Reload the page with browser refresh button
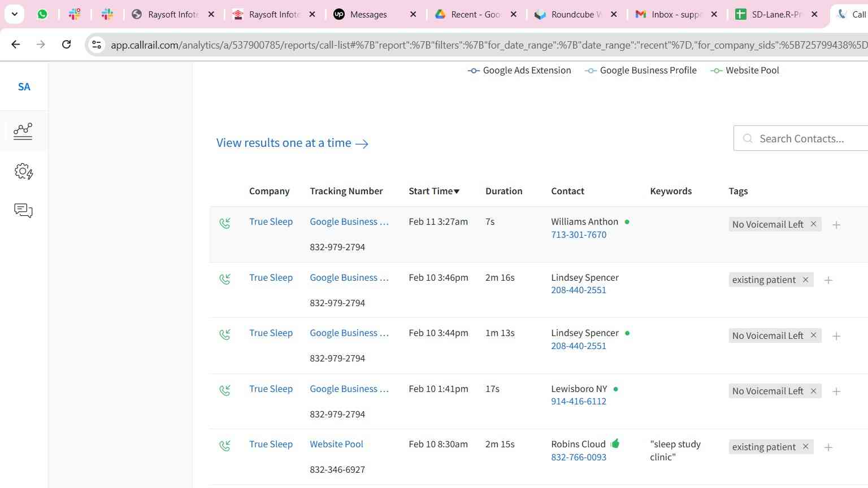The image size is (868, 488). tap(66, 44)
